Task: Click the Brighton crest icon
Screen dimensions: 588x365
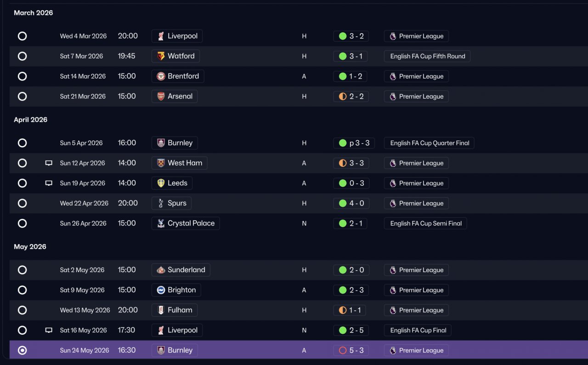Action: [x=161, y=290]
